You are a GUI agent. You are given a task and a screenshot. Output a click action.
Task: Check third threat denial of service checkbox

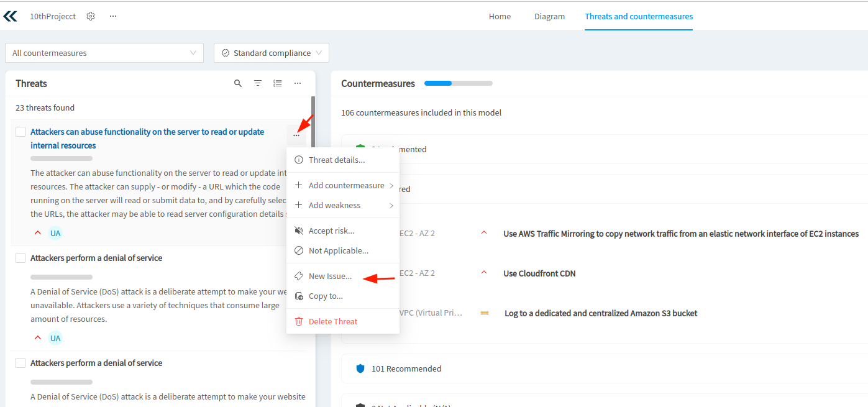click(x=21, y=363)
